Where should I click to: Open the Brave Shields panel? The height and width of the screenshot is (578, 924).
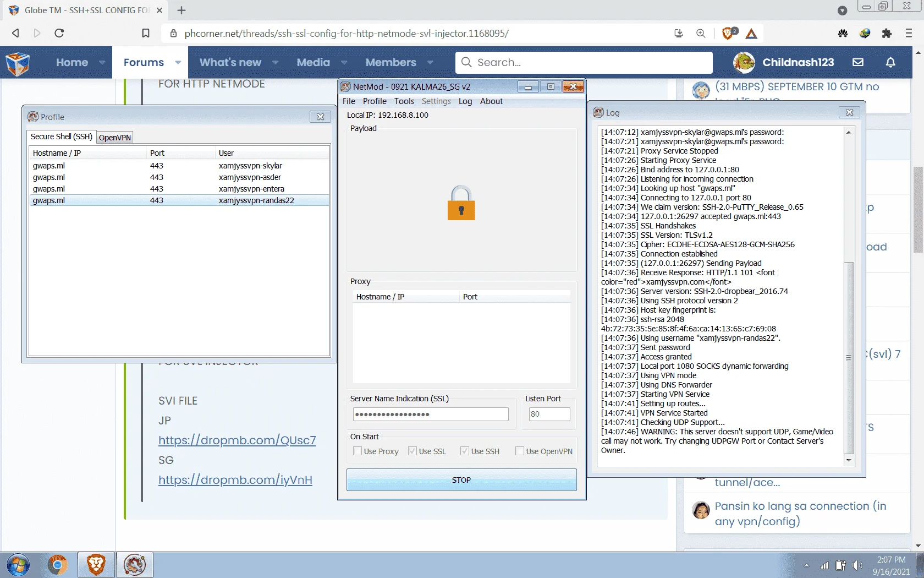click(x=729, y=33)
